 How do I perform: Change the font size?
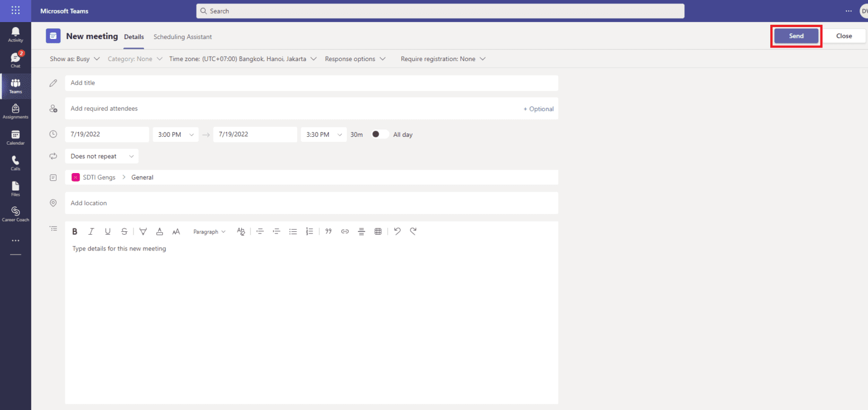[176, 231]
